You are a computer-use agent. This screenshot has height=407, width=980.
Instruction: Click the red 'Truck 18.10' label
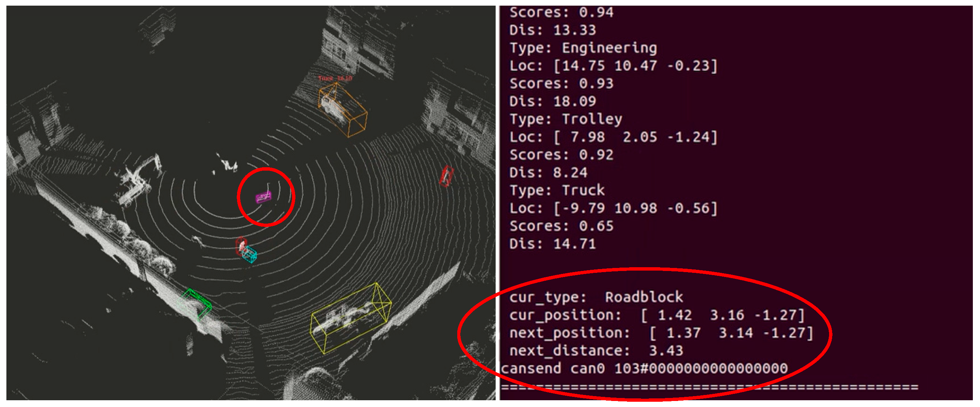(x=335, y=78)
